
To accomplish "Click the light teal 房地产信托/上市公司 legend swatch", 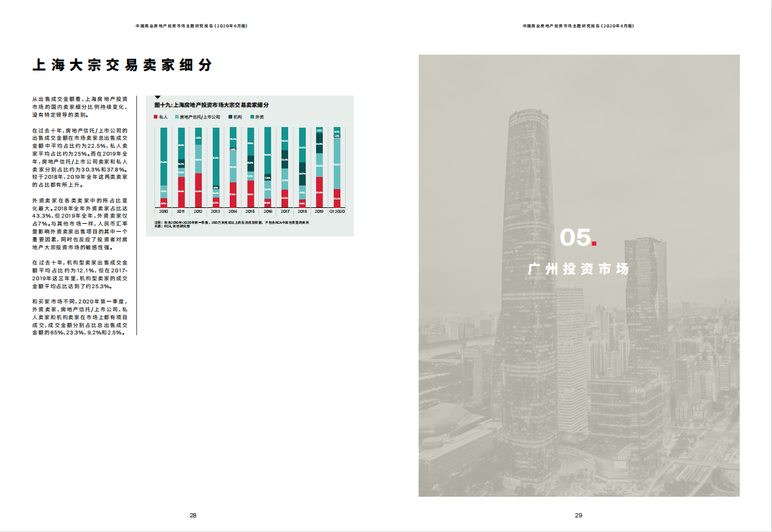I will (177, 116).
